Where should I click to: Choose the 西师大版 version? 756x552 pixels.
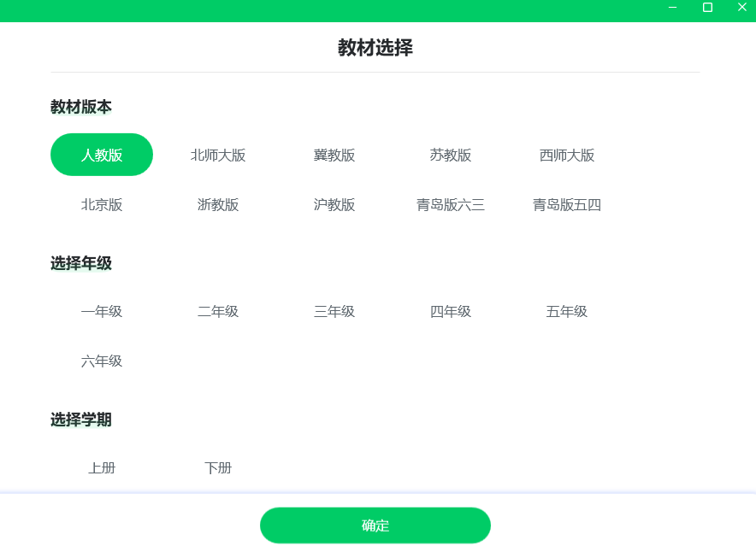[566, 155]
